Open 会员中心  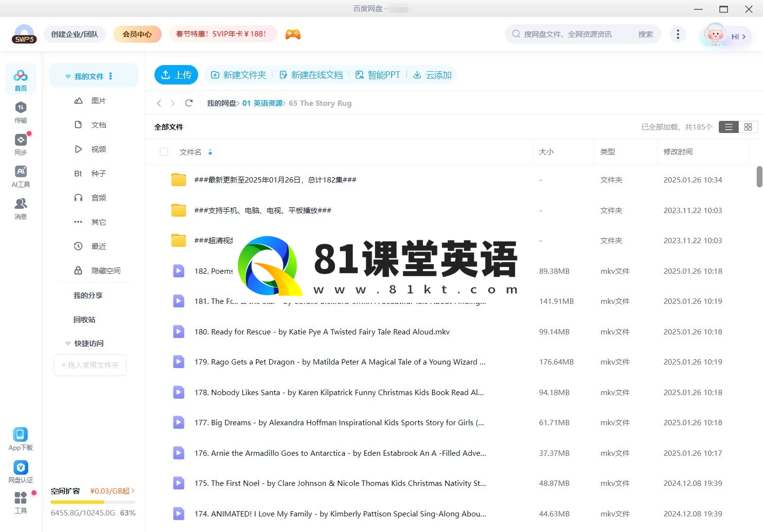[137, 34]
